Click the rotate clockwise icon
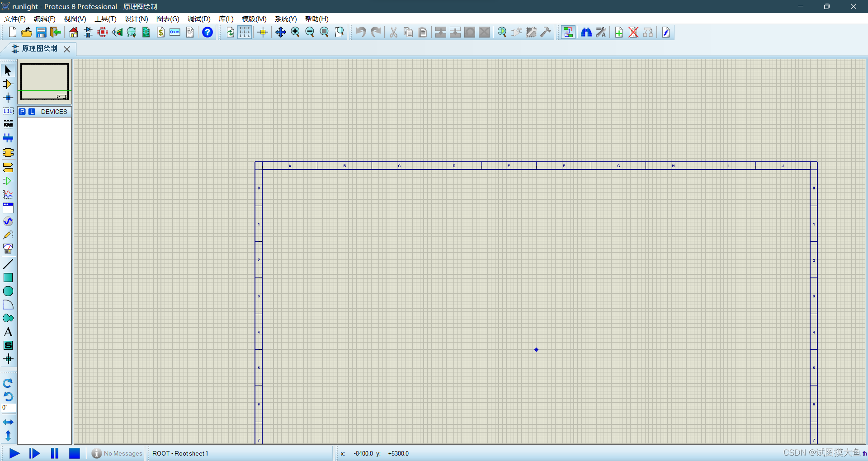The height and width of the screenshot is (461, 868). 8,383
